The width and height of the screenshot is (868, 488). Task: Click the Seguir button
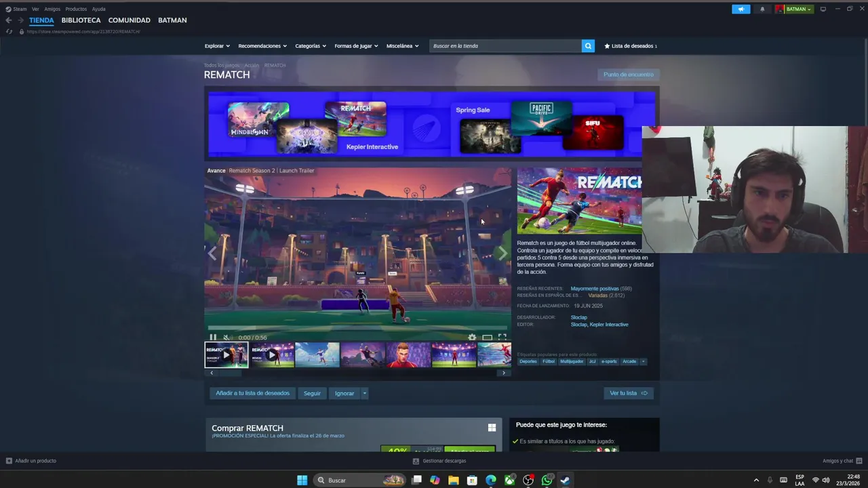pyautogui.click(x=312, y=393)
